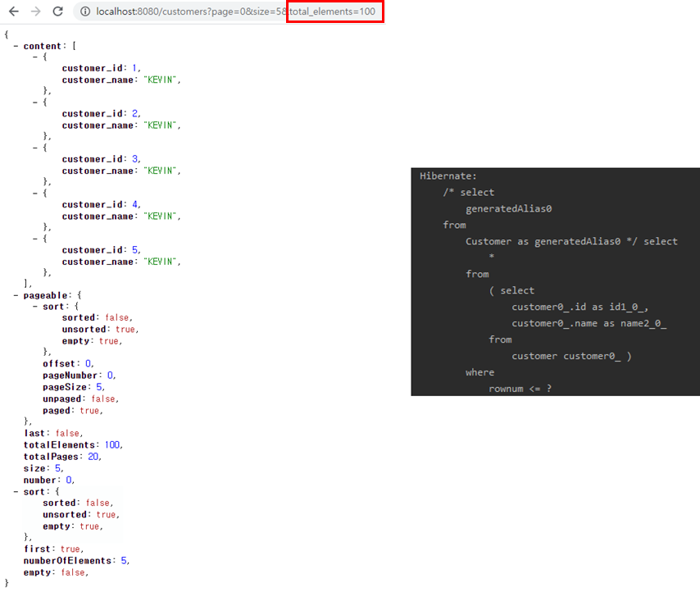Click the customer_id value 3
The width and height of the screenshot is (700, 592).
point(134,159)
